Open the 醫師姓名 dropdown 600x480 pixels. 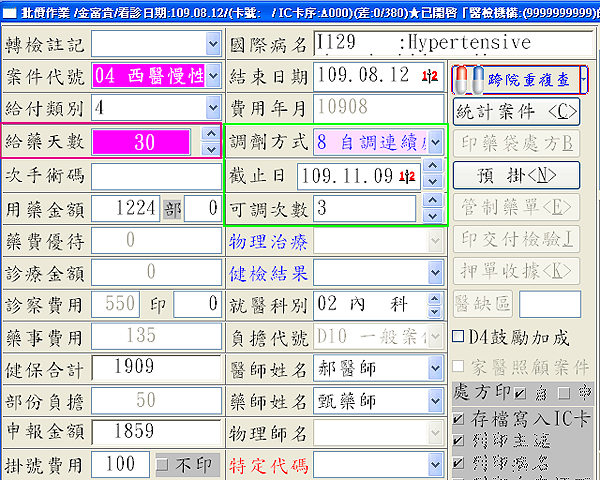tap(435, 368)
